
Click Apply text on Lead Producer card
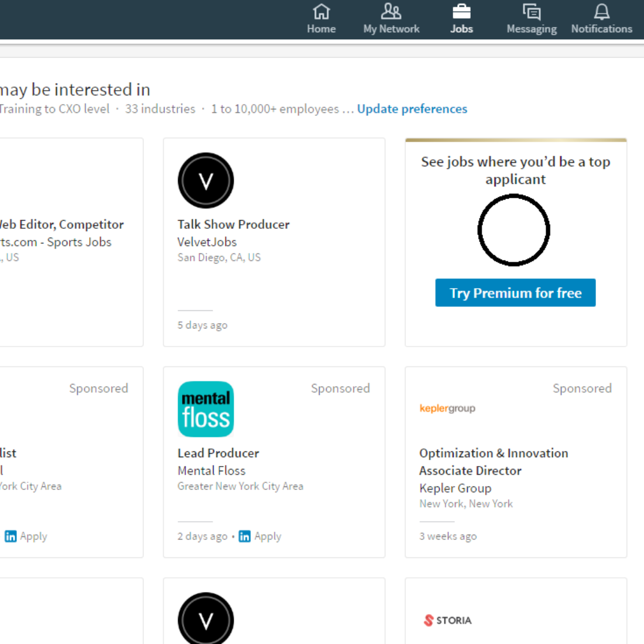tap(268, 536)
